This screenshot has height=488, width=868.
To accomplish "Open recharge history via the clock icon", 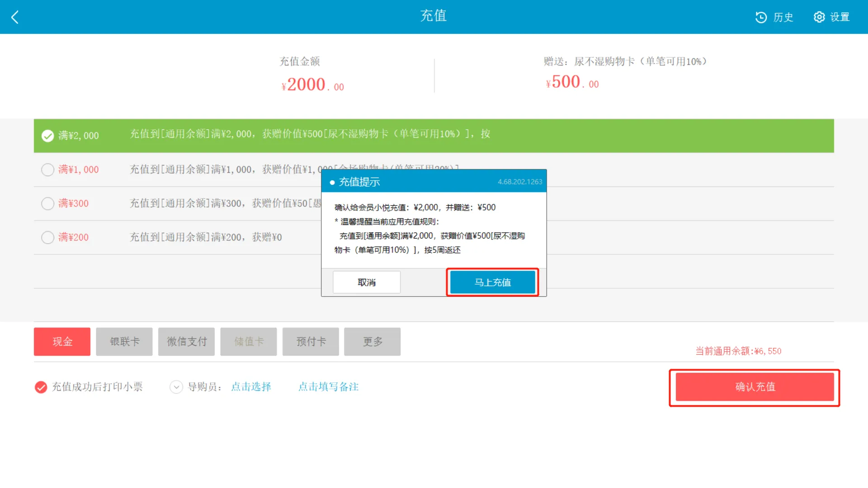I will coord(761,17).
